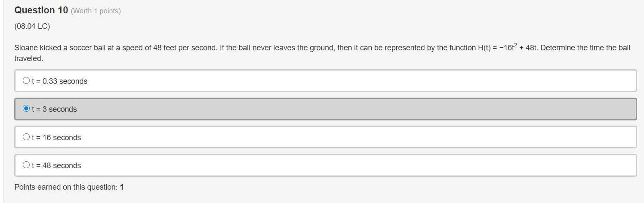Click the 't = 3 seconds' answer label text

point(54,109)
